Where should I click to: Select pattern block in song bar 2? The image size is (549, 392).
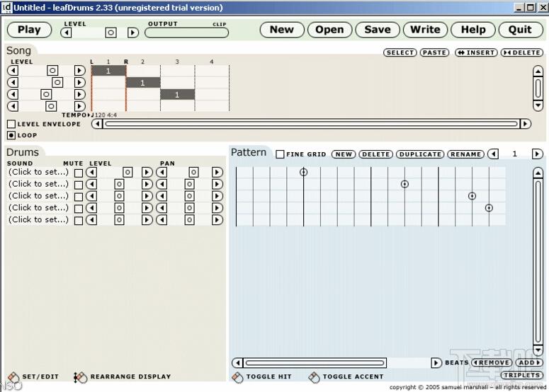143,83
